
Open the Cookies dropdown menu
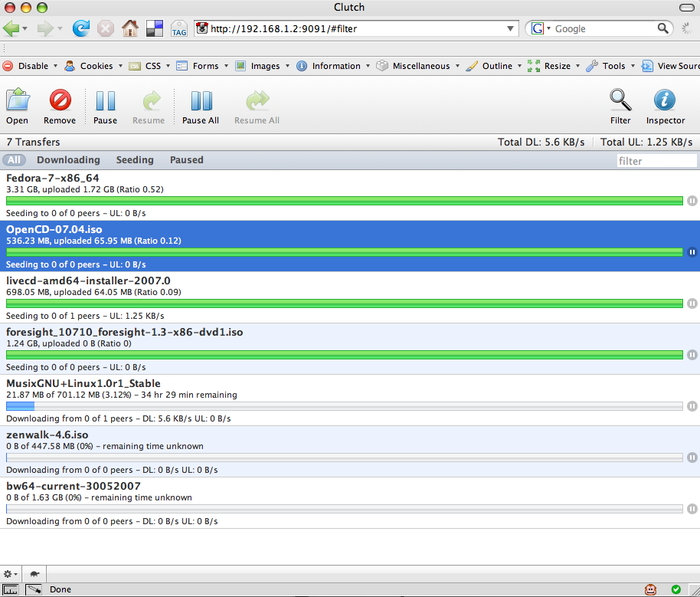pyautogui.click(x=93, y=66)
